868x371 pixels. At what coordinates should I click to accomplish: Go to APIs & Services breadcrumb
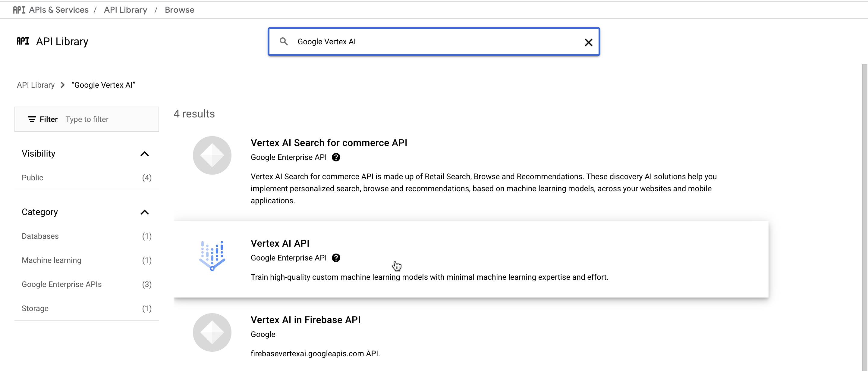59,10
